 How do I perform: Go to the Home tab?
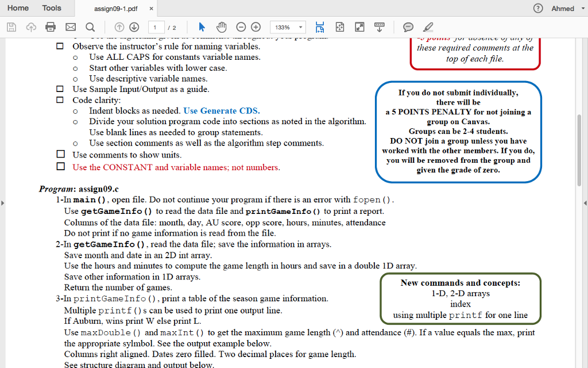tap(18, 8)
